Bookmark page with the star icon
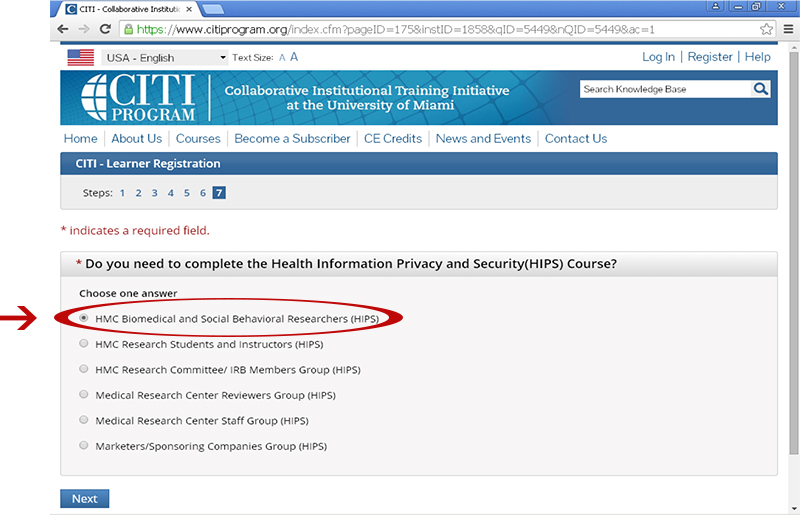 766,29
